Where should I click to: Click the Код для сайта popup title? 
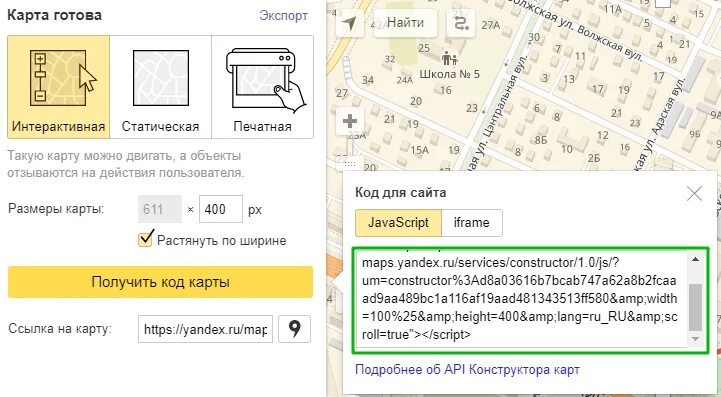(x=401, y=192)
